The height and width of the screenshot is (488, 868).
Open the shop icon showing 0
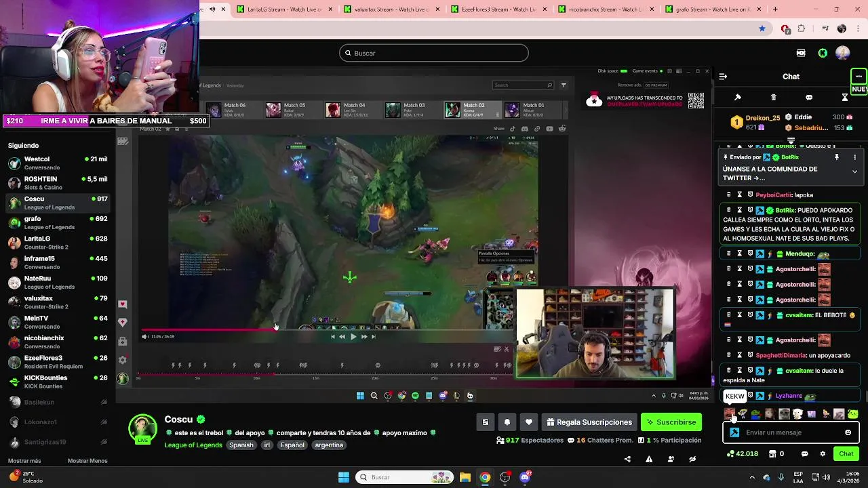pyautogui.click(x=776, y=454)
